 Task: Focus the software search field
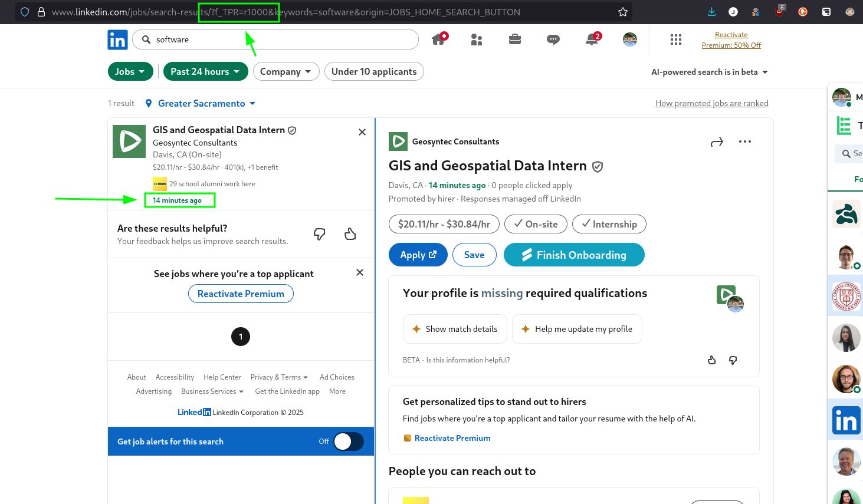point(275,39)
